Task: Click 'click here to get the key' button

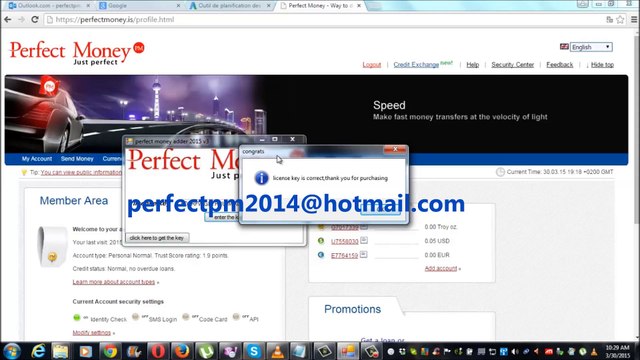Action: [157, 238]
